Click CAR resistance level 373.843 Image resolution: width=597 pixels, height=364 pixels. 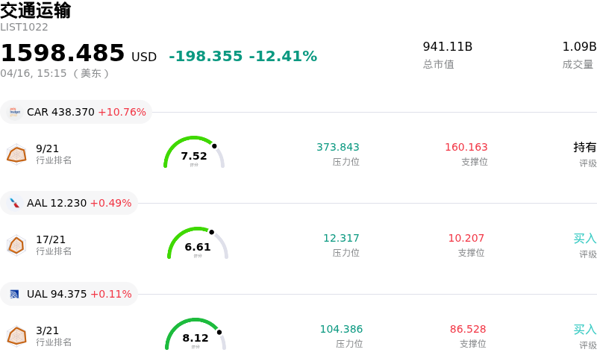338,147
